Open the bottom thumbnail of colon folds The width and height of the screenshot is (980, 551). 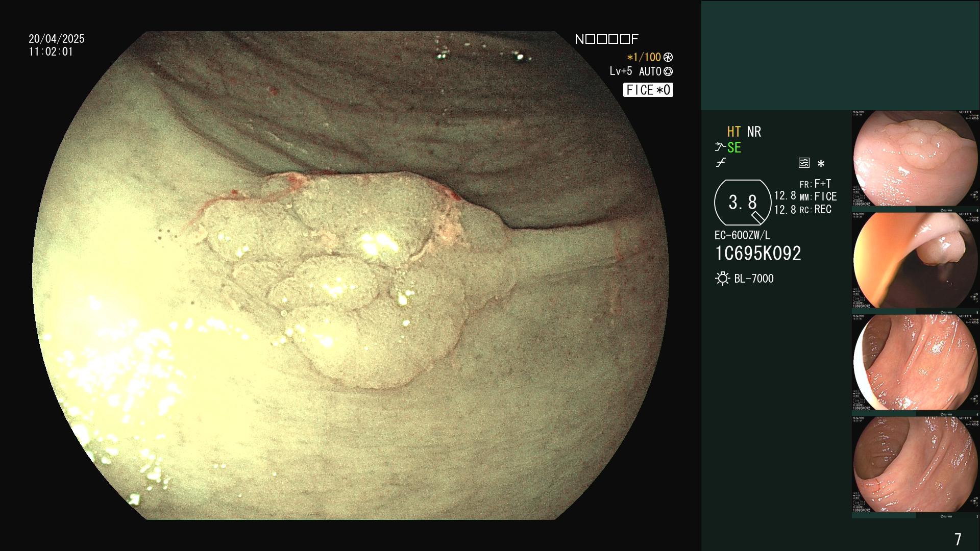click(916, 464)
